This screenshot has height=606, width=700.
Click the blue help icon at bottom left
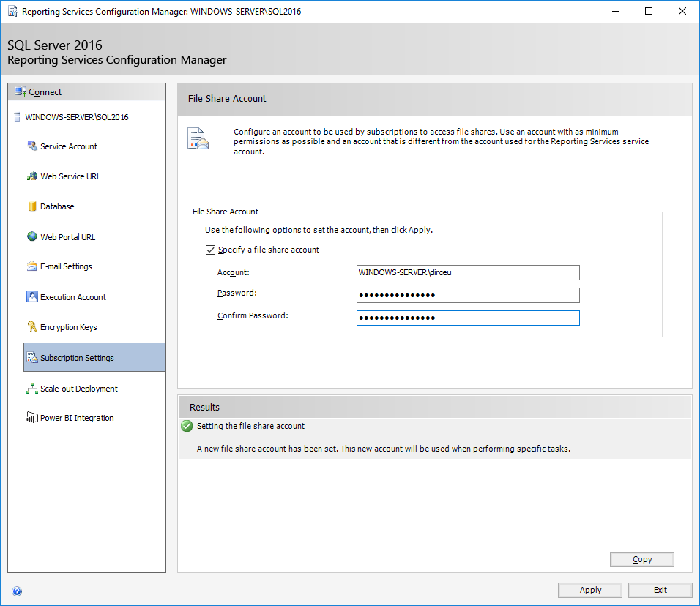click(x=17, y=591)
